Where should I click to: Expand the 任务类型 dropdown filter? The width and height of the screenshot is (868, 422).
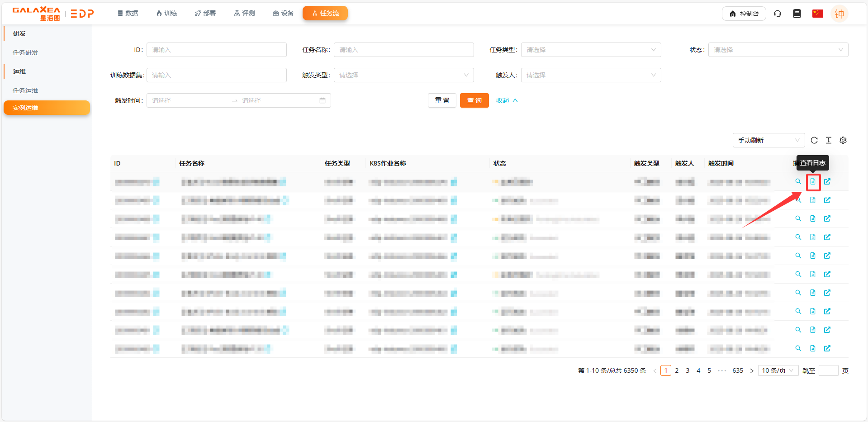pyautogui.click(x=591, y=50)
